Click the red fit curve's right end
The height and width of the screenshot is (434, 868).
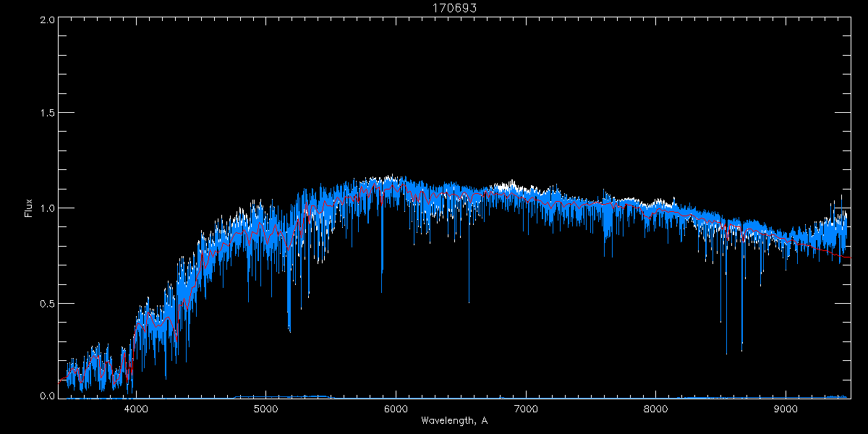pos(849,257)
